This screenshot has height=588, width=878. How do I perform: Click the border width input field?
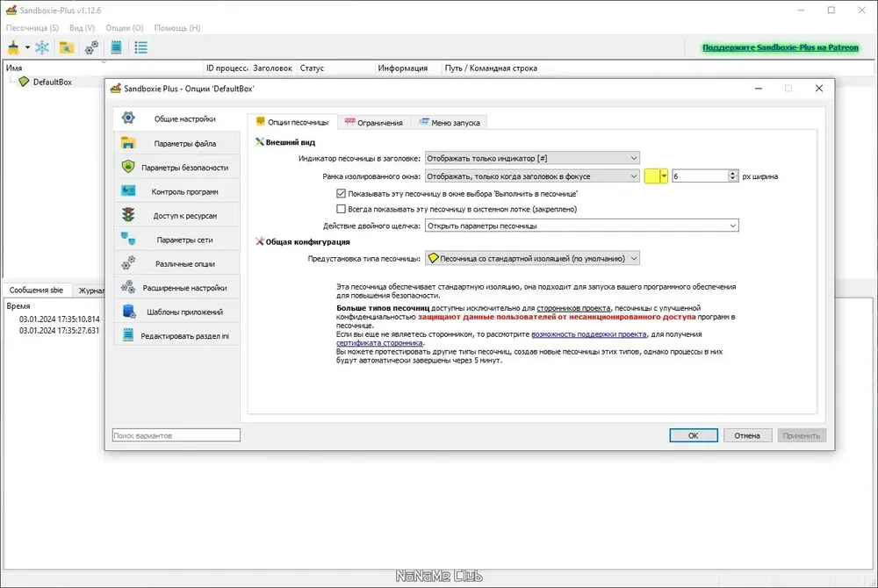point(700,176)
